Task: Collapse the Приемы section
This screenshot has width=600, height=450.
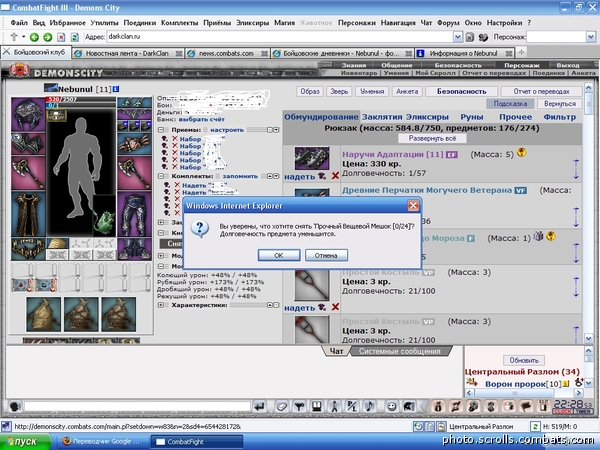Action: [x=161, y=130]
